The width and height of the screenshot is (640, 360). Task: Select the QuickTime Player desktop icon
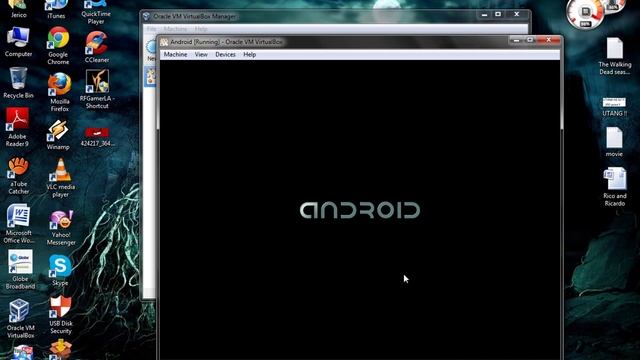click(96, 12)
